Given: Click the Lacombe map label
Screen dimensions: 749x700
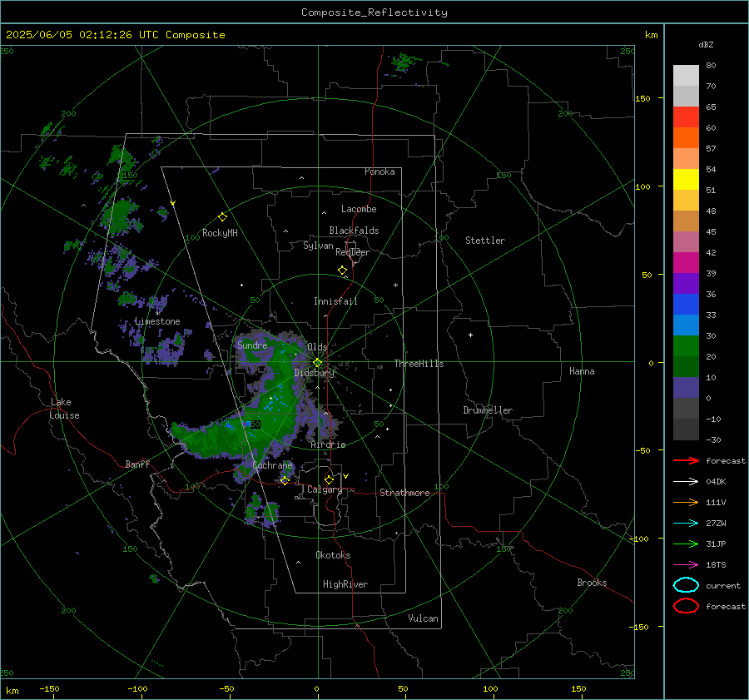Looking at the screenshot, I should [x=359, y=209].
